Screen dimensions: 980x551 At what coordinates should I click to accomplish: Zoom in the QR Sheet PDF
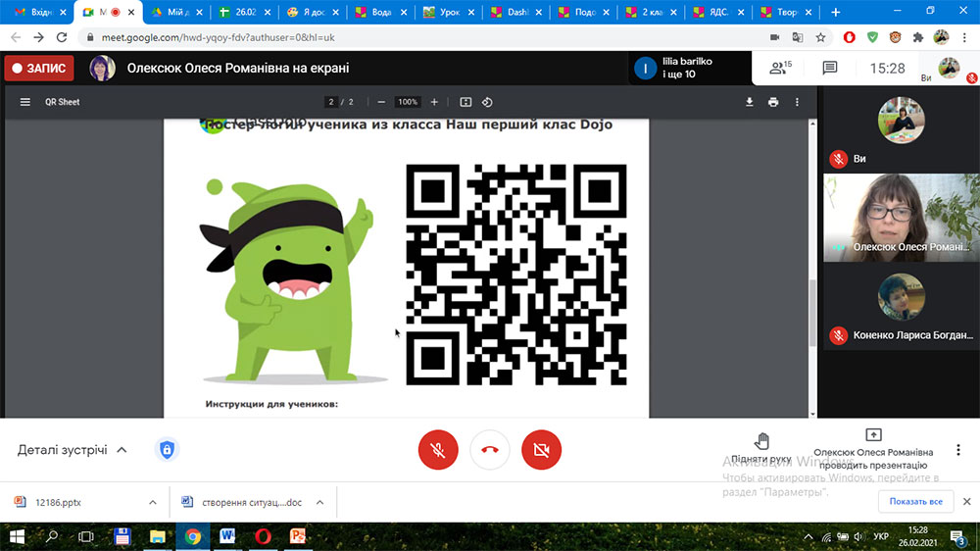pos(434,102)
